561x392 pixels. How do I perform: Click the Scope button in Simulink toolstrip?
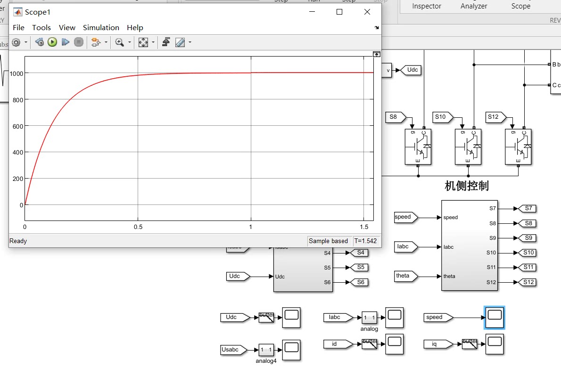[520, 6]
